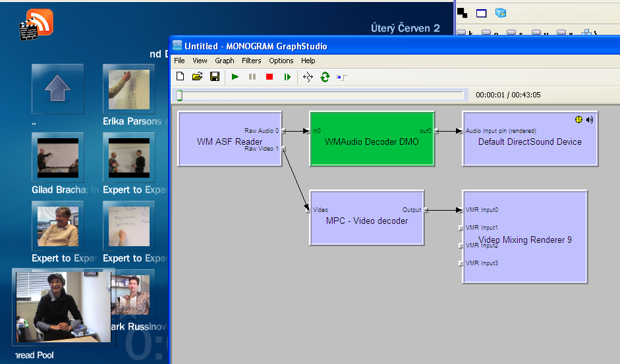This screenshot has width=620, height=364.
Task: Stop the graph with the red Stop button
Action: [x=269, y=76]
